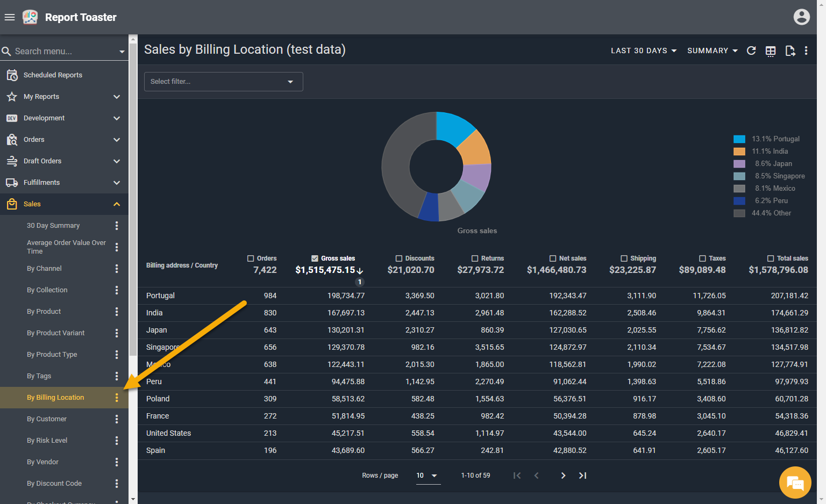Open the Last 30 Days dropdown
826x504 pixels.
coord(643,51)
